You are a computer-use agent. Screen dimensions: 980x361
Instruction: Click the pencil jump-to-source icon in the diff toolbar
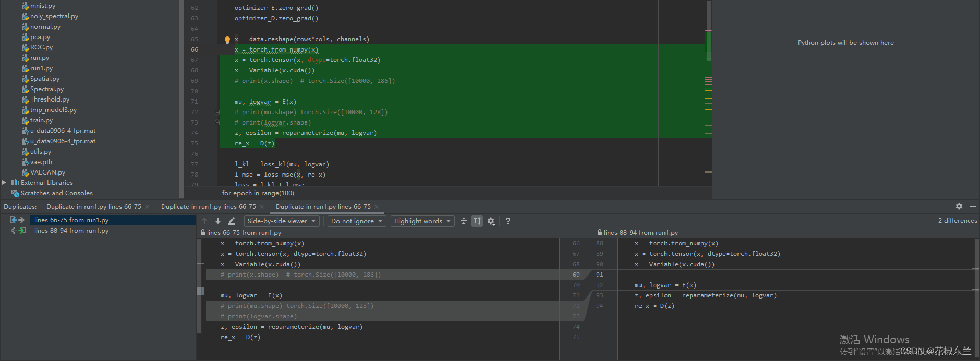tap(232, 221)
